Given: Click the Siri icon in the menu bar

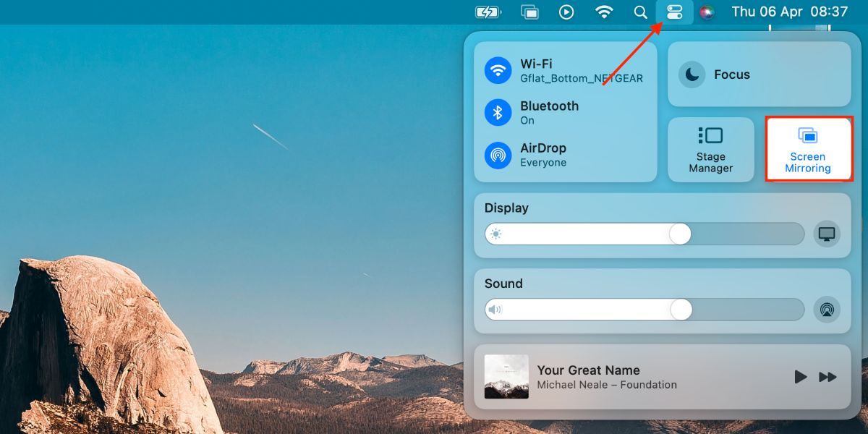Looking at the screenshot, I should (705, 12).
